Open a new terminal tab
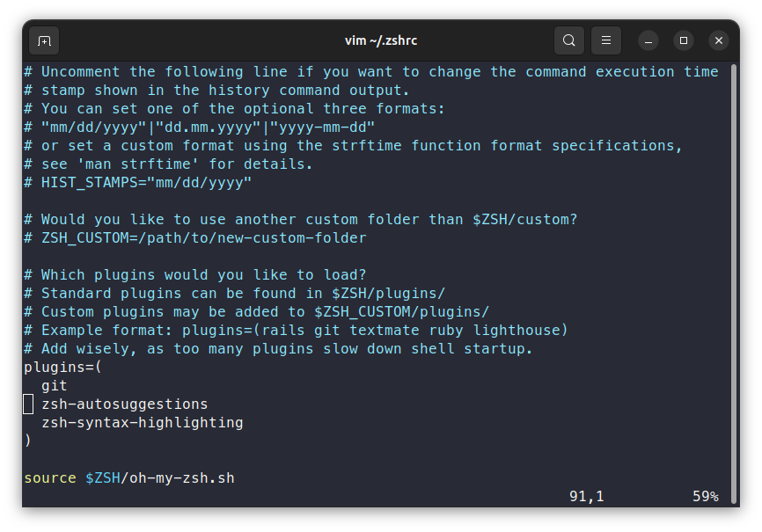The image size is (762, 532). point(44,40)
